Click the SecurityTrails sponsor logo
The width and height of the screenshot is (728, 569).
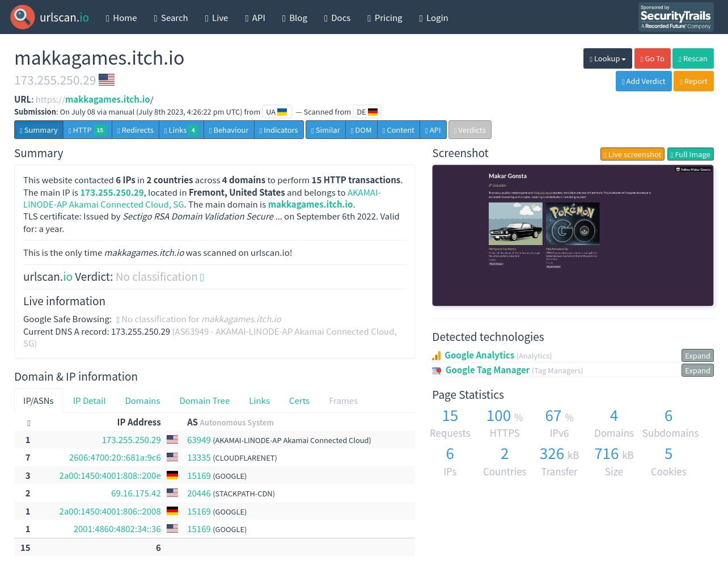point(676,17)
